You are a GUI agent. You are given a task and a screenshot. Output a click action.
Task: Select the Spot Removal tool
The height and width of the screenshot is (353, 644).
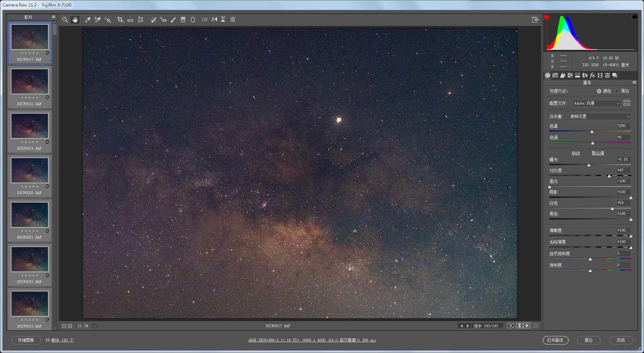coord(153,20)
